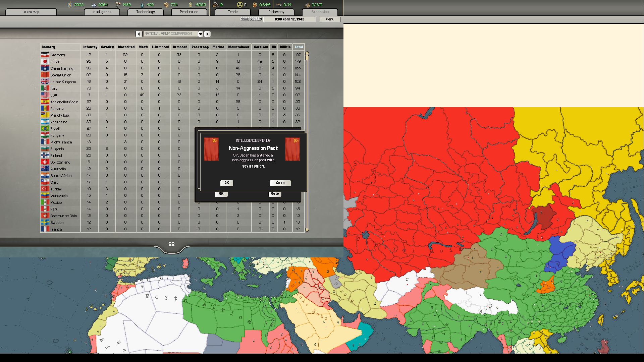Sort by the Infantry column header
Viewport: 644px width, 362px height.
click(x=90, y=47)
